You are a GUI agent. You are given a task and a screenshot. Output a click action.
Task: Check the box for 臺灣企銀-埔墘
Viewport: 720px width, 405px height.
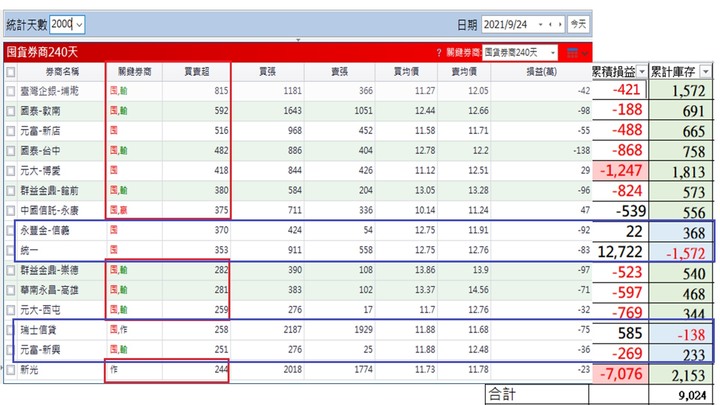tap(11, 91)
